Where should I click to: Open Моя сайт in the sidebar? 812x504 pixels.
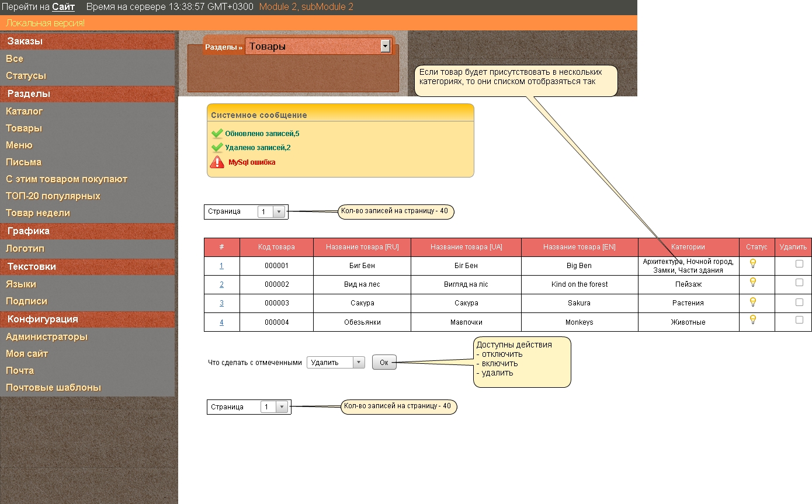coord(27,353)
